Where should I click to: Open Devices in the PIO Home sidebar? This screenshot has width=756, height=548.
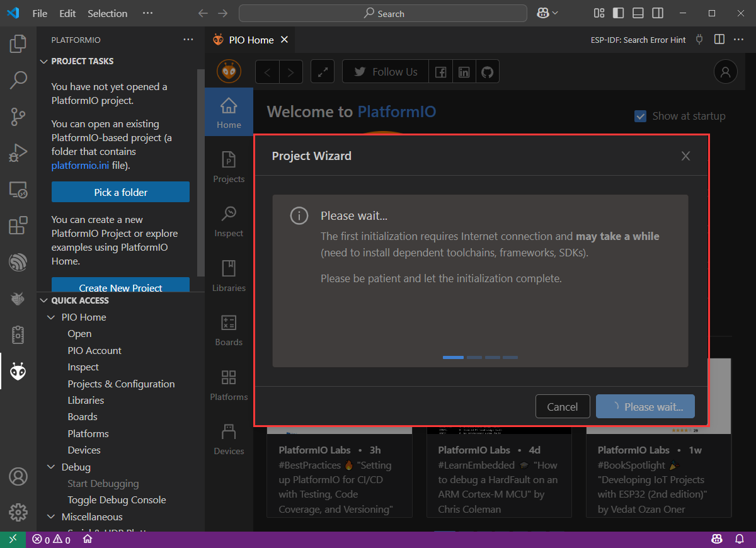tap(229, 439)
